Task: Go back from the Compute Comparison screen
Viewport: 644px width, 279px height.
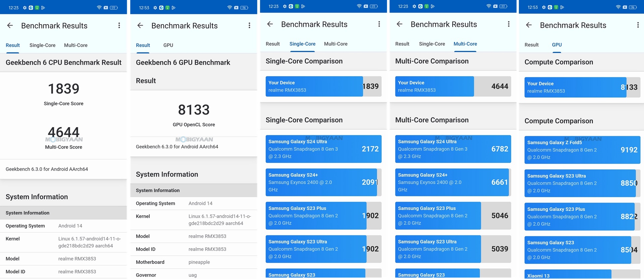Action: click(x=529, y=25)
